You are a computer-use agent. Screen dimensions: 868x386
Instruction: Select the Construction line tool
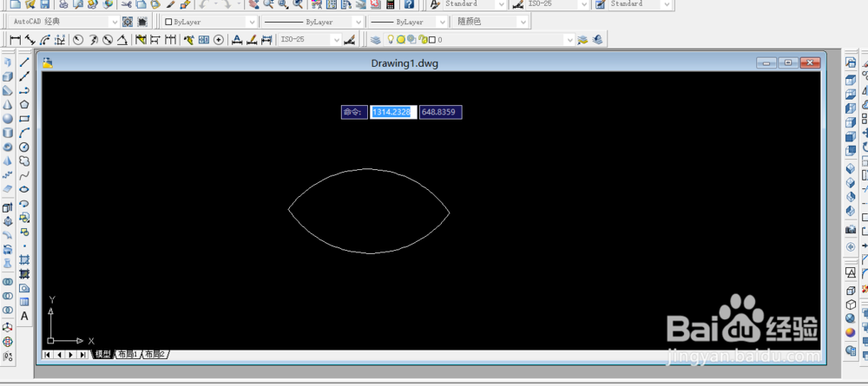pos(24,75)
